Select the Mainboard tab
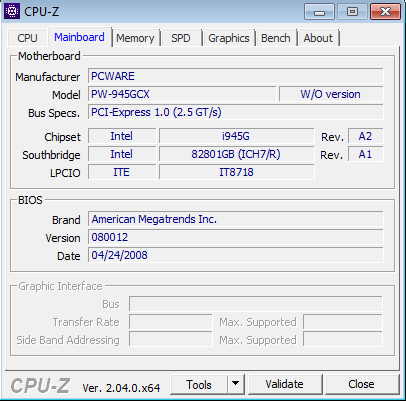This screenshot has width=406, height=402. [79, 37]
